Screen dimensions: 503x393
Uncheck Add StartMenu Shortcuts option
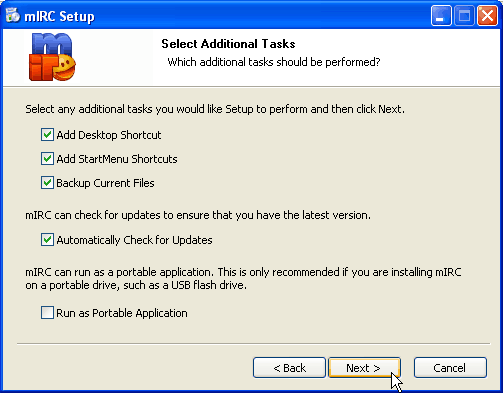47,159
